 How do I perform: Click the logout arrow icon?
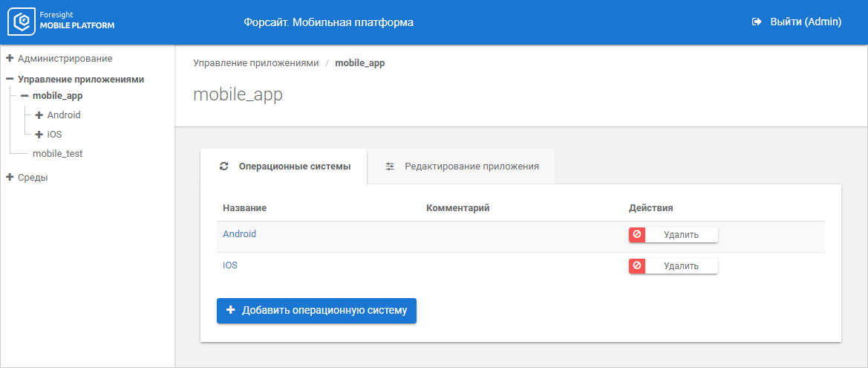[757, 22]
